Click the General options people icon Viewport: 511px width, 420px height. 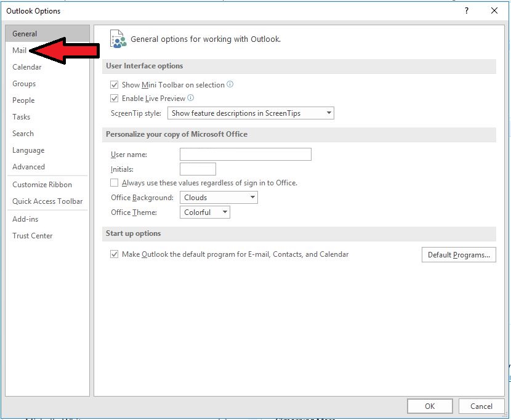click(118, 39)
